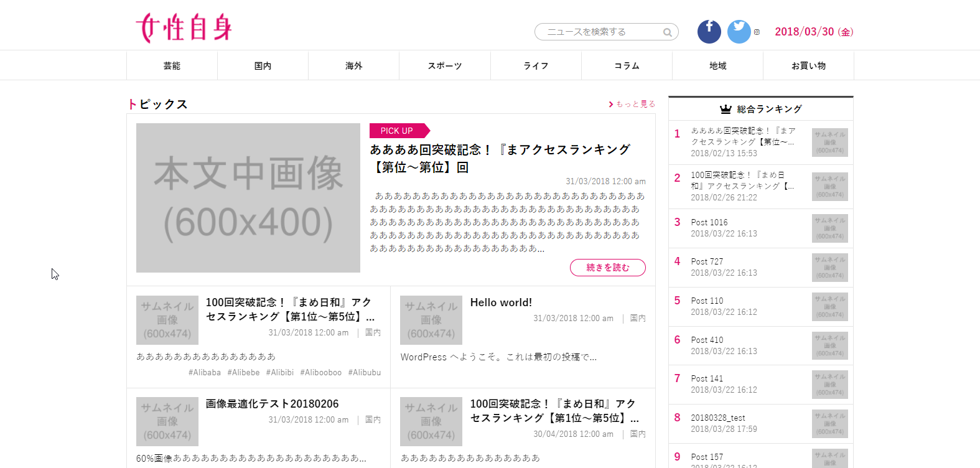Click the thumbnail of Post 141 ranking
This screenshot has width=980, height=468.
(830, 385)
